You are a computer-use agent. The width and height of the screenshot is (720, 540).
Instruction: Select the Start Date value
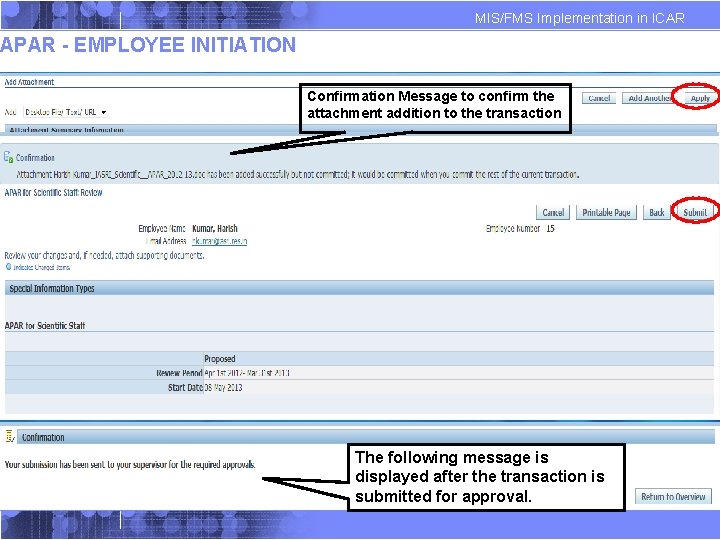coord(223,388)
